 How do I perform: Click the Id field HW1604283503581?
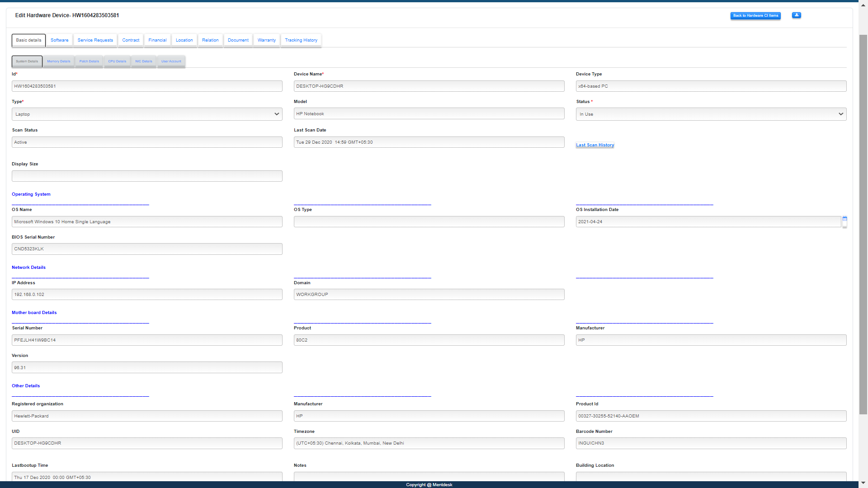click(147, 86)
